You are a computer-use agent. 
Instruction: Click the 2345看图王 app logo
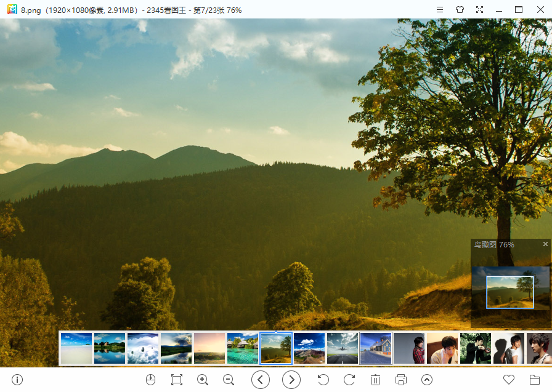point(12,9)
